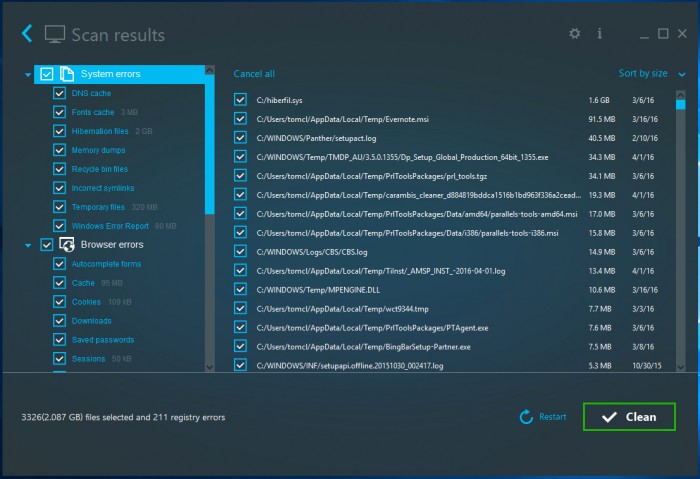Click the Clean button
Viewport: 700px width, 479px height.
pyautogui.click(x=629, y=417)
